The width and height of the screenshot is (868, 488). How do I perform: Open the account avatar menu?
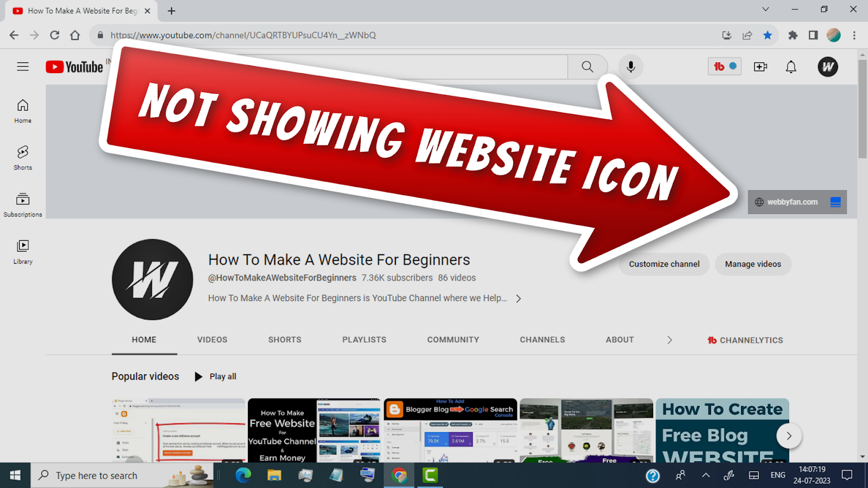pyautogui.click(x=828, y=67)
